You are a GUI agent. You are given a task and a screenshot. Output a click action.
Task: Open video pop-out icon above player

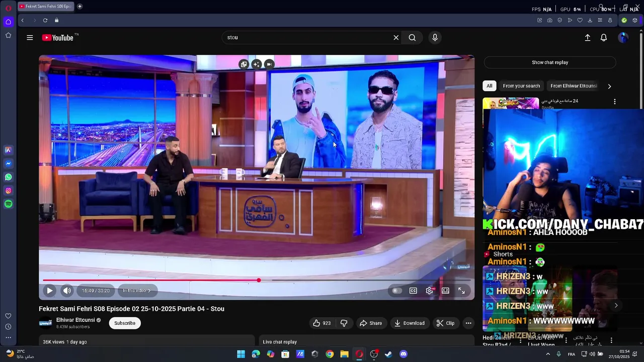(x=244, y=64)
